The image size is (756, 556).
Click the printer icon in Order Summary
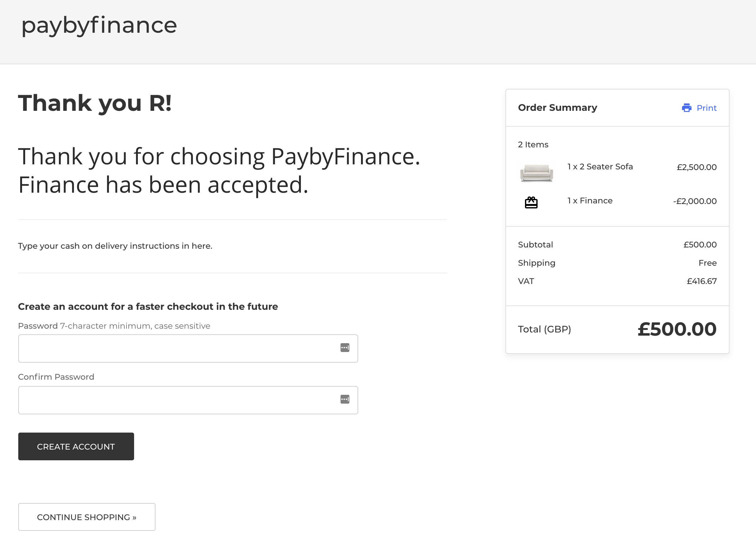coord(686,108)
